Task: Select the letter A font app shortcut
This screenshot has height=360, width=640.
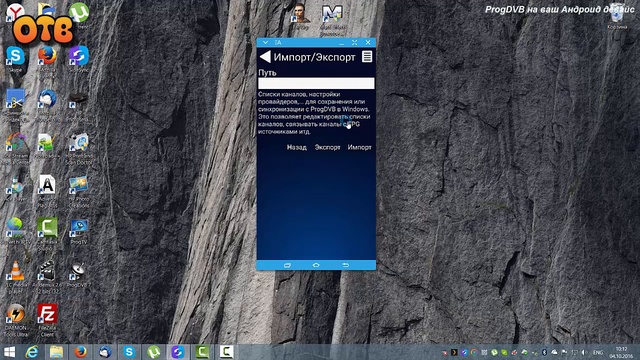Action: coord(47,191)
